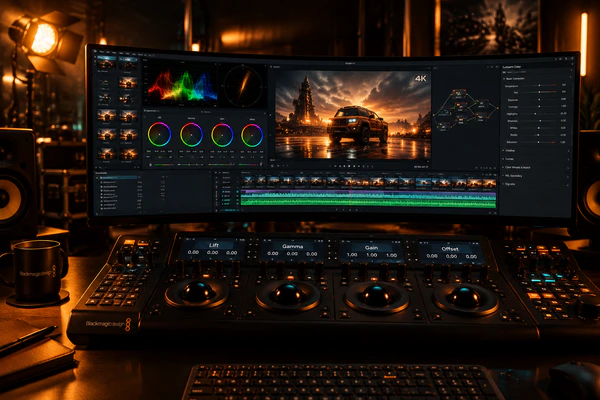Click the Whites slider handle
This screenshot has height=400, width=600.
point(538,128)
